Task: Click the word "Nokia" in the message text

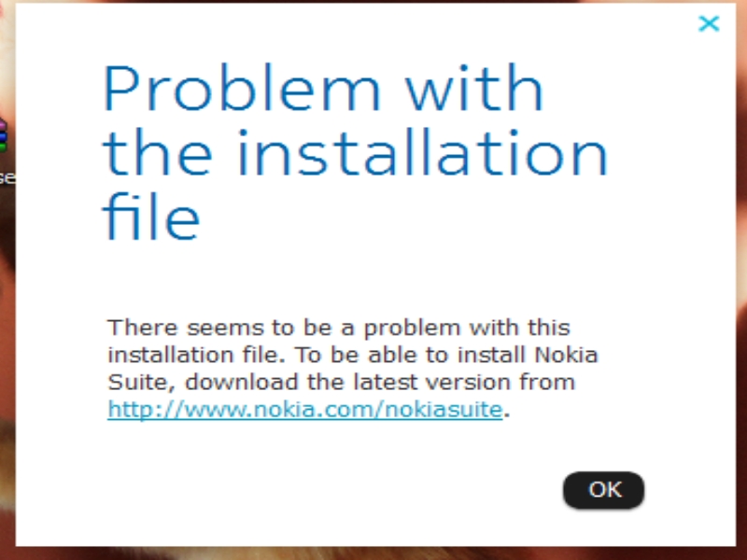Action: [565, 356]
